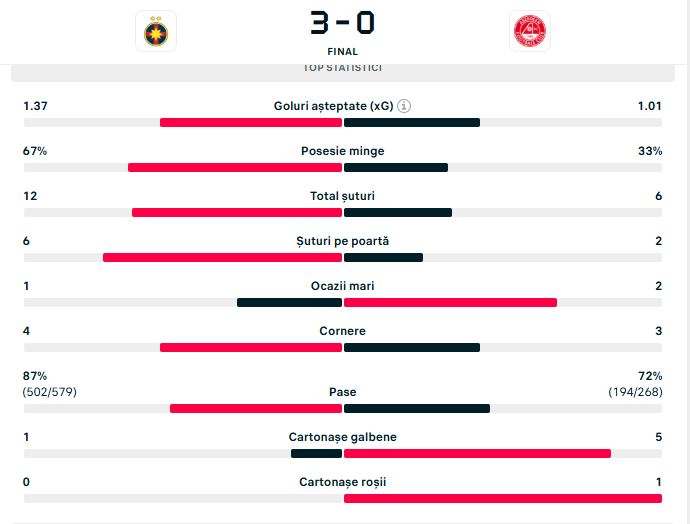Click the away Ocazii mari red bar
The width and height of the screenshot is (690, 524).
[x=450, y=302]
